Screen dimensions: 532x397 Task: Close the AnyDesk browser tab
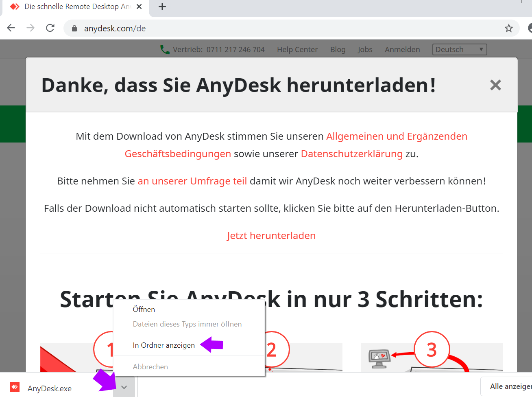click(139, 7)
